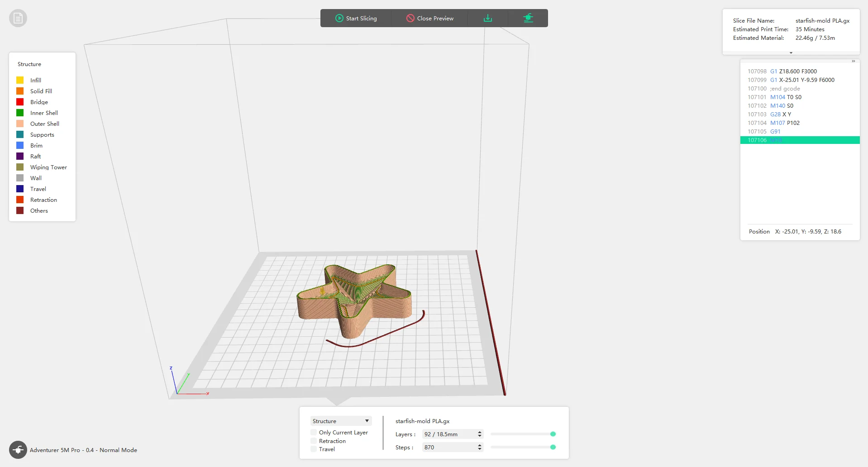Click the Infill yellow color swatch
The width and height of the screenshot is (868, 467).
click(20, 80)
